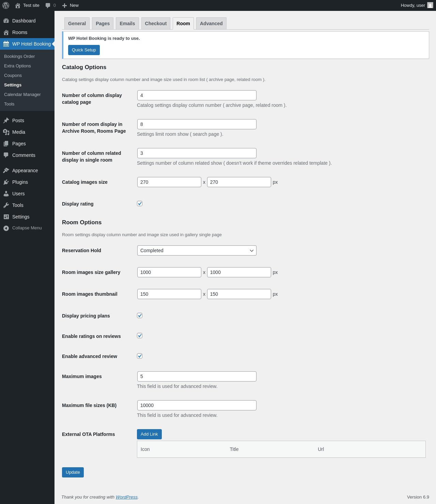Open the comments bubble icon in toolbar
436x504 pixels.
click(48, 5)
